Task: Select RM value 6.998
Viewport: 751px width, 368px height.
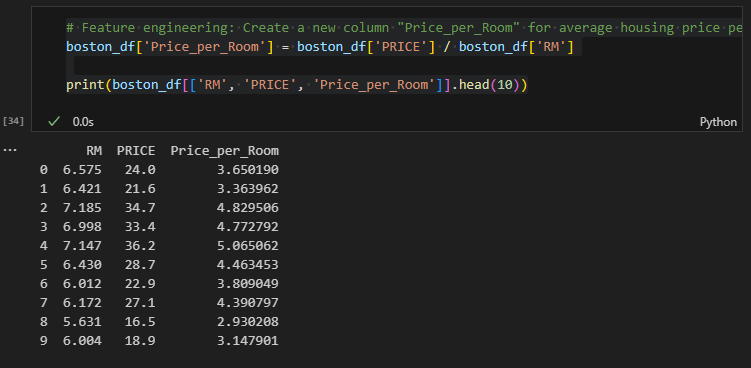Action: tap(82, 227)
